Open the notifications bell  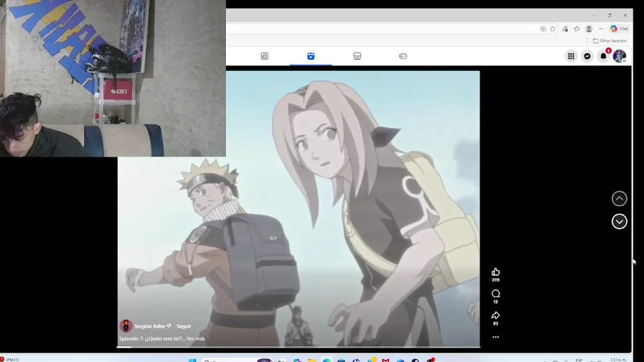tap(603, 56)
